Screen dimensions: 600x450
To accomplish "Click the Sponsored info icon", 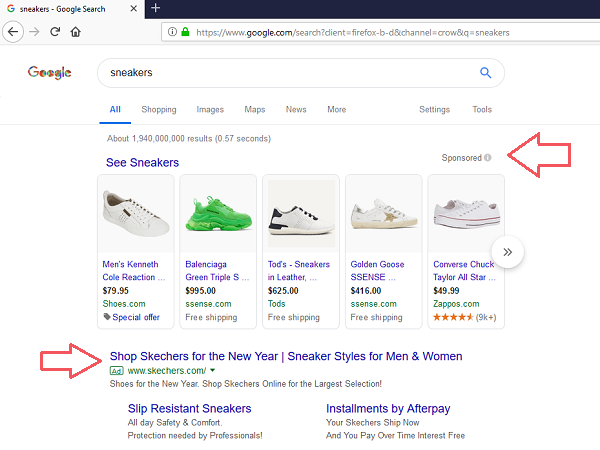I will click(488, 158).
